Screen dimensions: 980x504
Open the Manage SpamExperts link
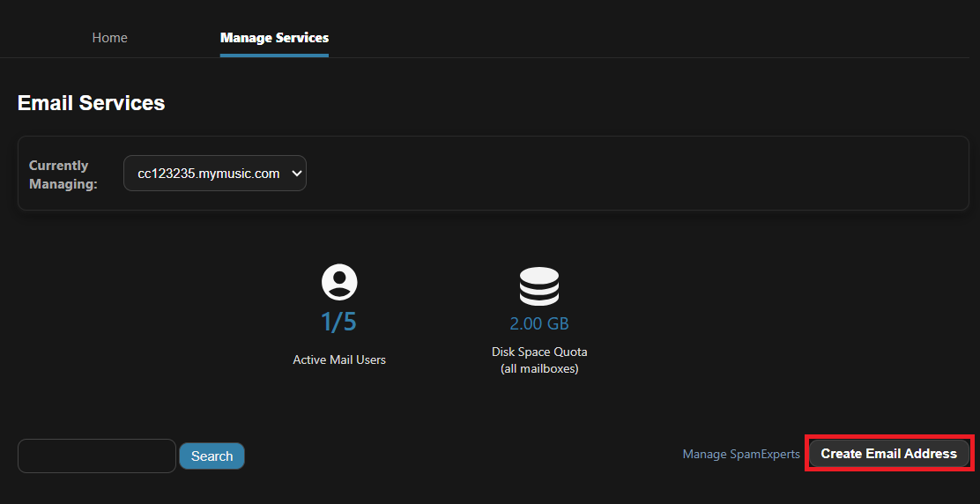coord(741,455)
